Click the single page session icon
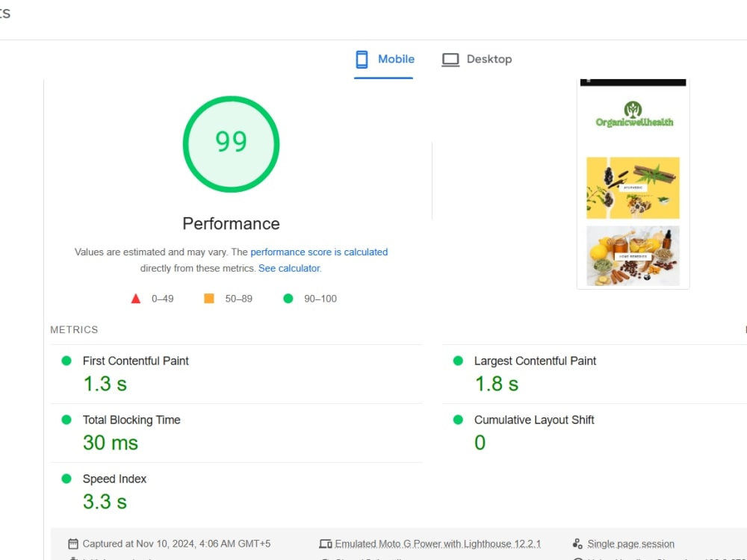747x560 pixels. [577, 544]
